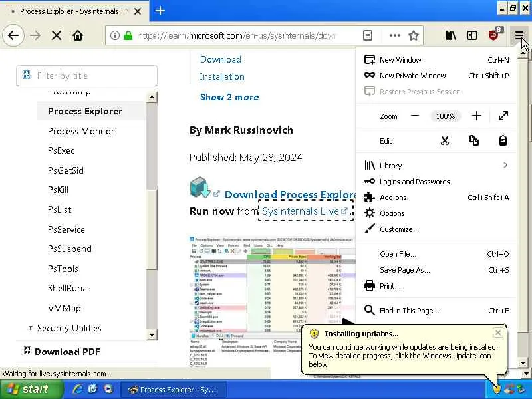Click the Filter by title field
This screenshot has height=399, width=532.
tap(87, 76)
